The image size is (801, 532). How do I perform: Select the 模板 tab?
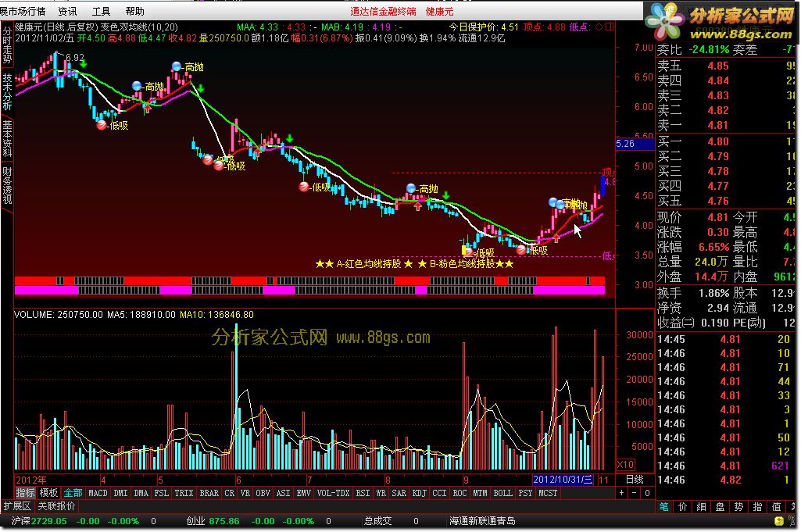48,493
